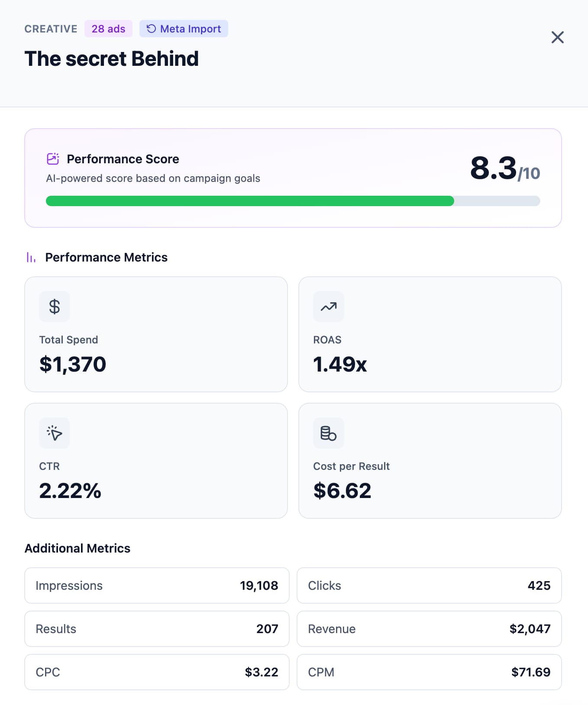Click the trending arrow icon above ROAS

(328, 307)
